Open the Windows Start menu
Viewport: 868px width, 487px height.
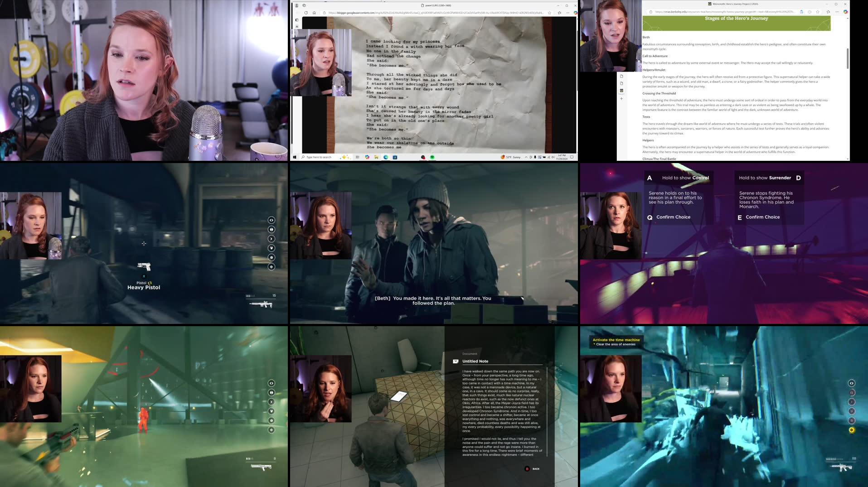[295, 157]
